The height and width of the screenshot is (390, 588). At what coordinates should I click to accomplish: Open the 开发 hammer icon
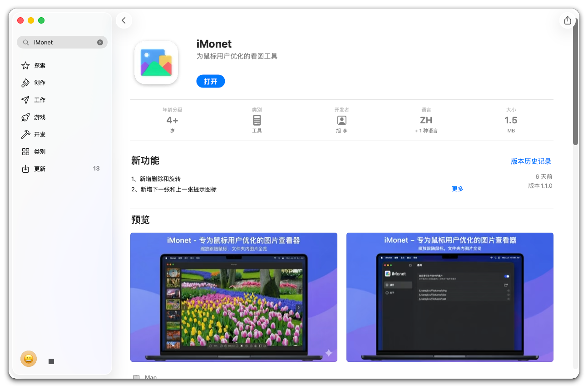pos(26,135)
